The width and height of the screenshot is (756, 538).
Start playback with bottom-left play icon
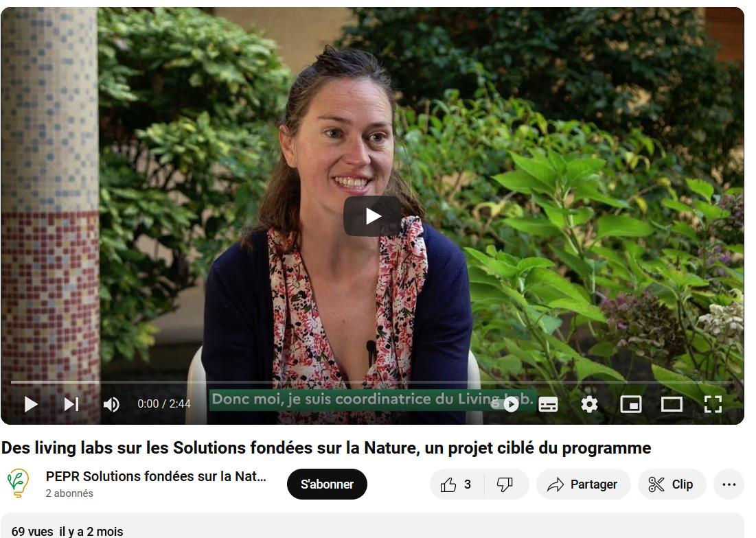(31, 404)
